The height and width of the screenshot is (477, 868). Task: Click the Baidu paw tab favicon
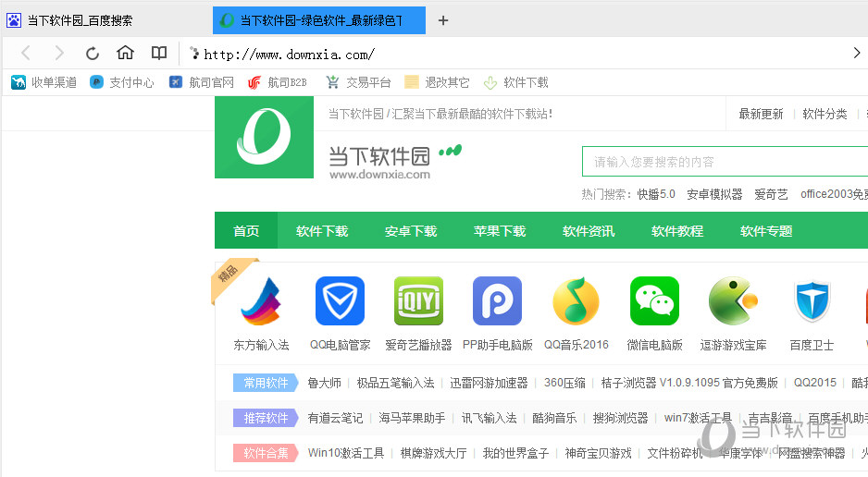tap(14, 20)
